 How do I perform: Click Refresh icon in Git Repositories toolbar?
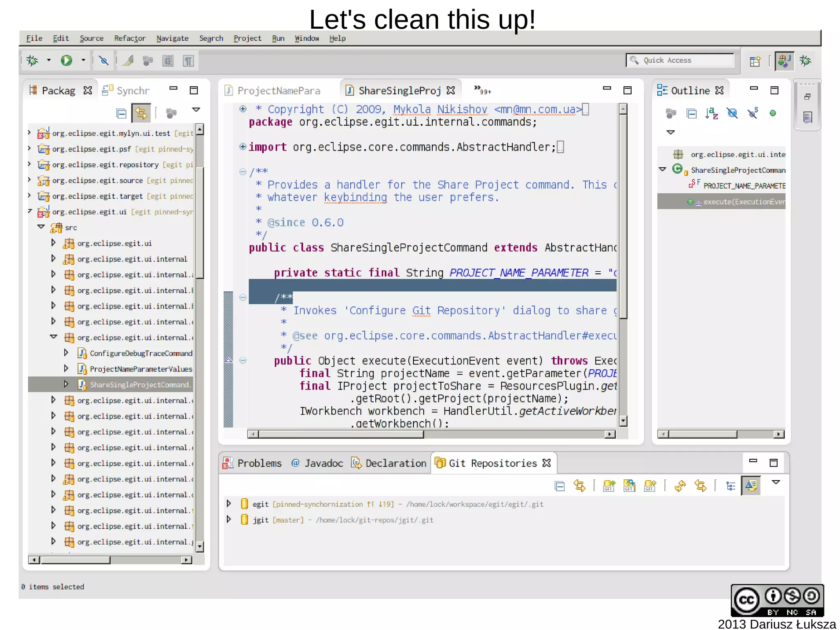pos(680,486)
